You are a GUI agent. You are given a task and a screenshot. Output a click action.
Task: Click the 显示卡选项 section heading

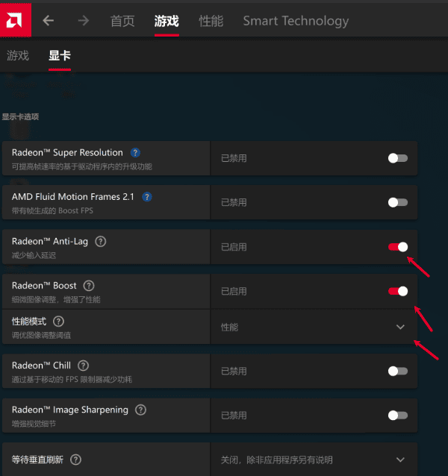click(20, 117)
